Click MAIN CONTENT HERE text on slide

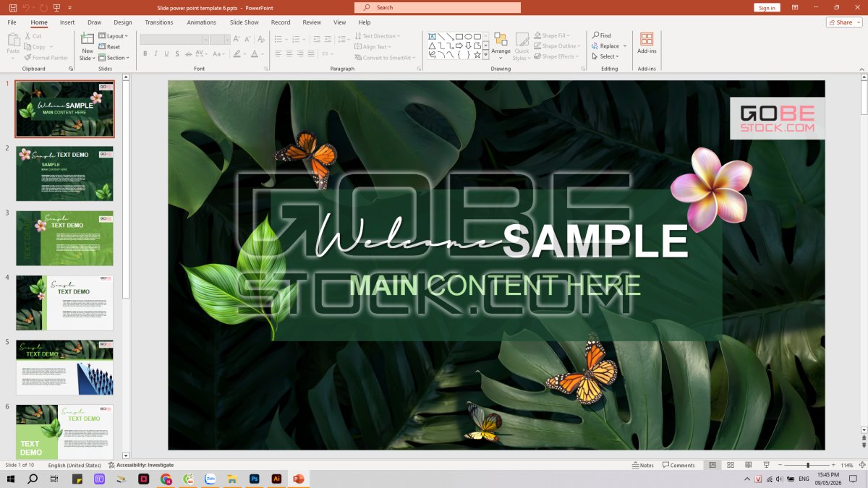(495, 285)
